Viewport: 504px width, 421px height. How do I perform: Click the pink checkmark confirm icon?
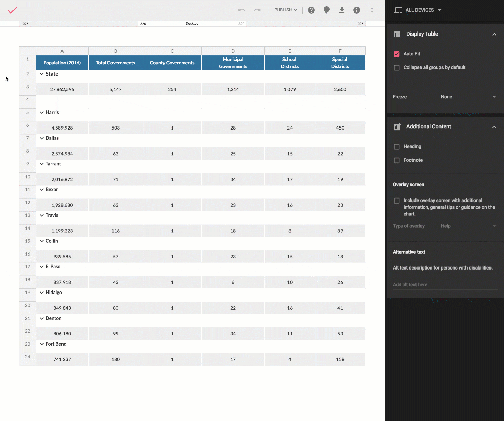12,10
